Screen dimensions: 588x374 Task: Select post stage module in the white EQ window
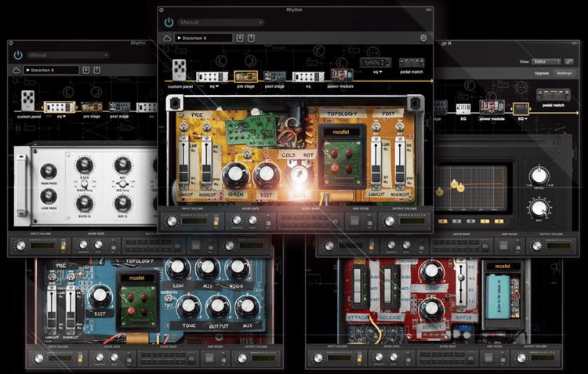[x=119, y=107]
